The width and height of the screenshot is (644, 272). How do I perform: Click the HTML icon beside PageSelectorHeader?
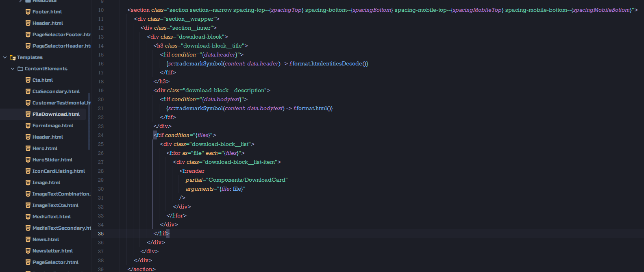[x=28, y=46]
